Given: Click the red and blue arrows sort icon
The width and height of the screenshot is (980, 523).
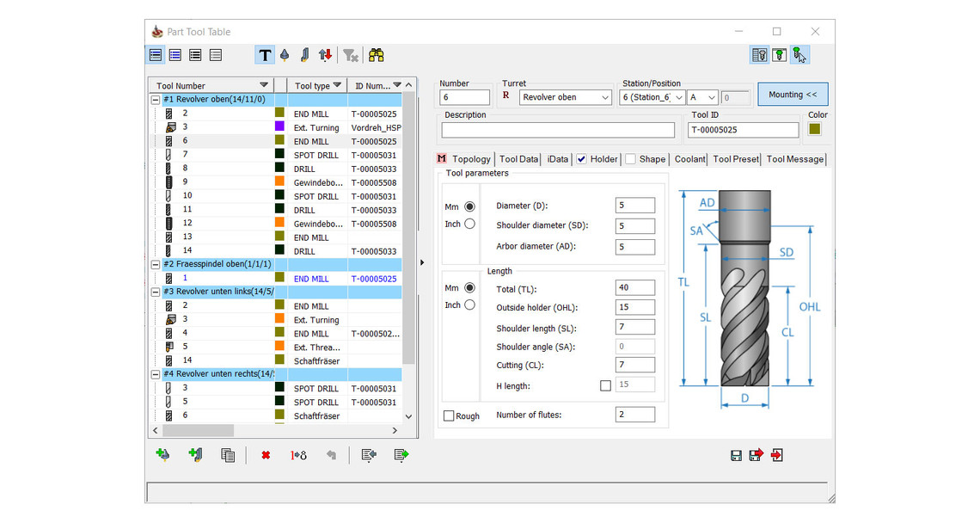Looking at the screenshot, I should pyautogui.click(x=325, y=55).
